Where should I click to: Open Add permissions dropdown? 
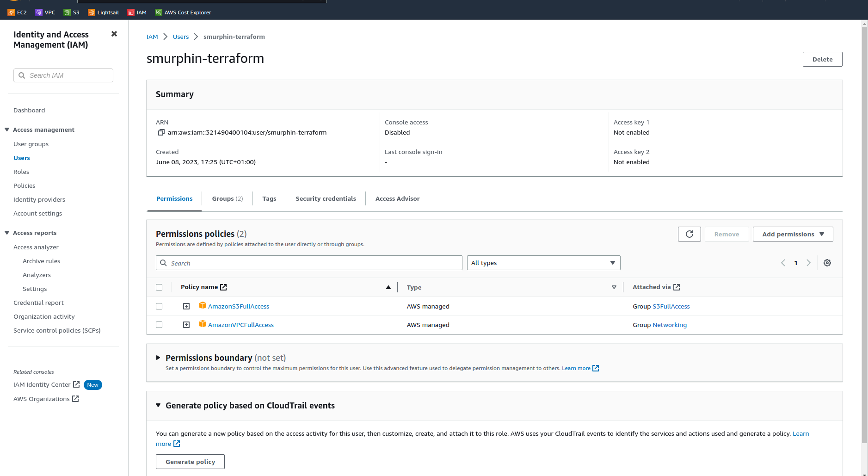(793, 234)
